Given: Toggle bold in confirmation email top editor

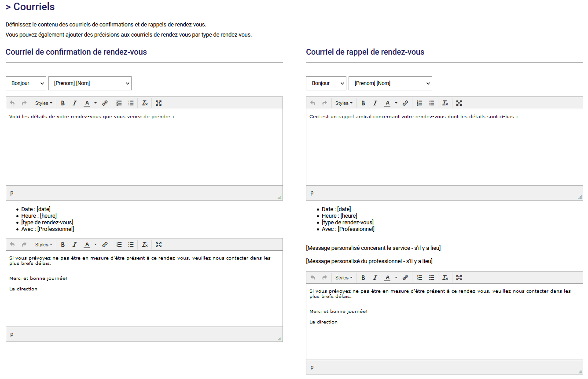Looking at the screenshot, I should (63, 103).
